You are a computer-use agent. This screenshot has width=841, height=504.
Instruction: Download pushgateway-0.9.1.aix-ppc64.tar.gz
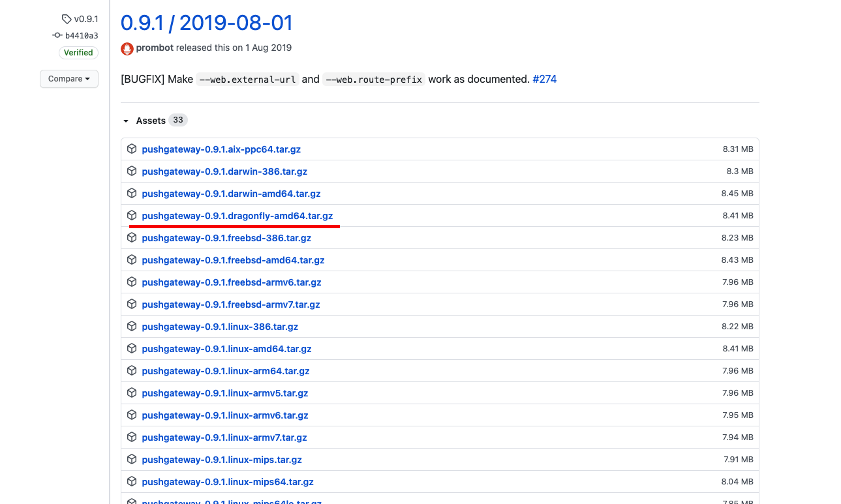221,149
